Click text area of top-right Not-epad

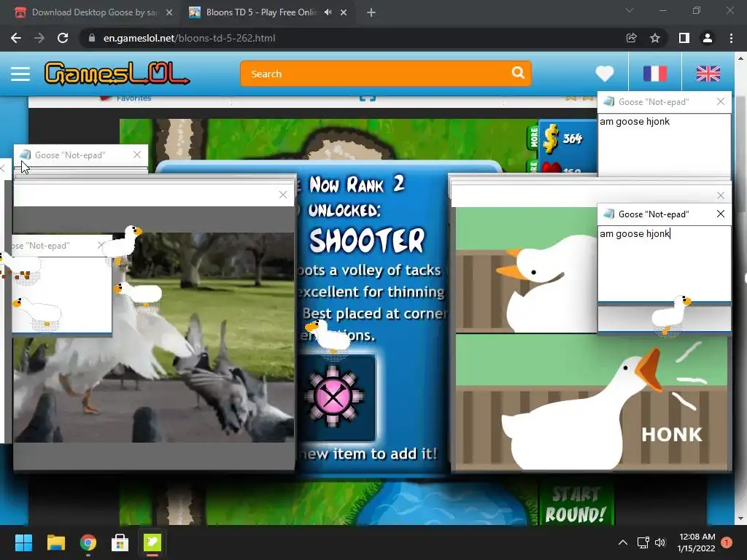pos(664,145)
